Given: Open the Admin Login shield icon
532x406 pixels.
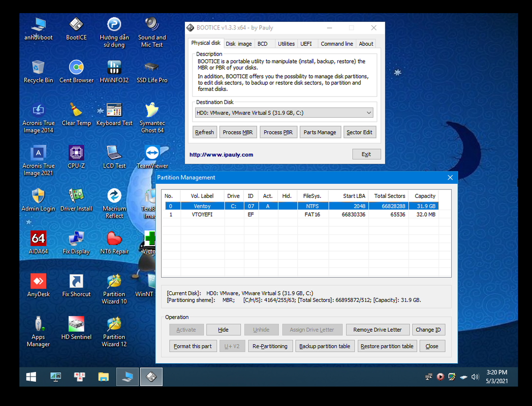Looking at the screenshot, I should [x=38, y=200].
